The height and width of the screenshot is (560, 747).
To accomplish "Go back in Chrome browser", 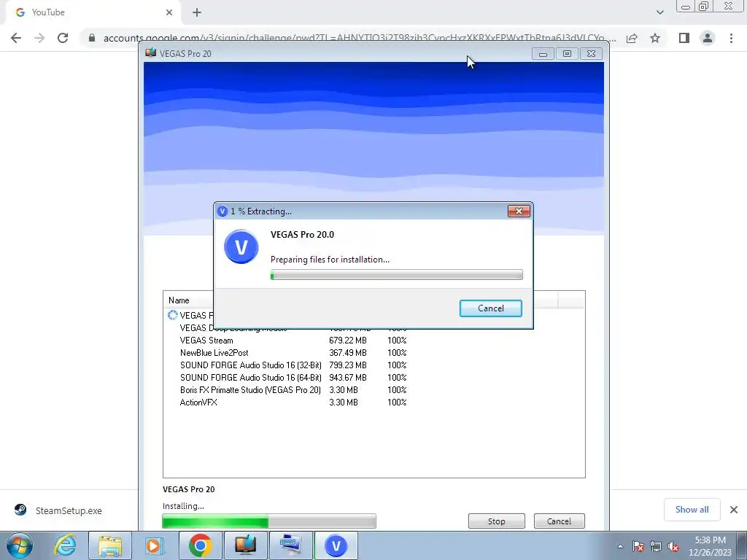I will pyautogui.click(x=16, y=38).
